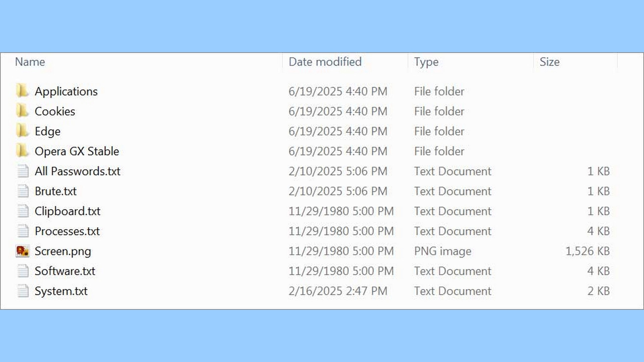
Task: Select the Brute.txt document icon
Action: coord(23,191)
